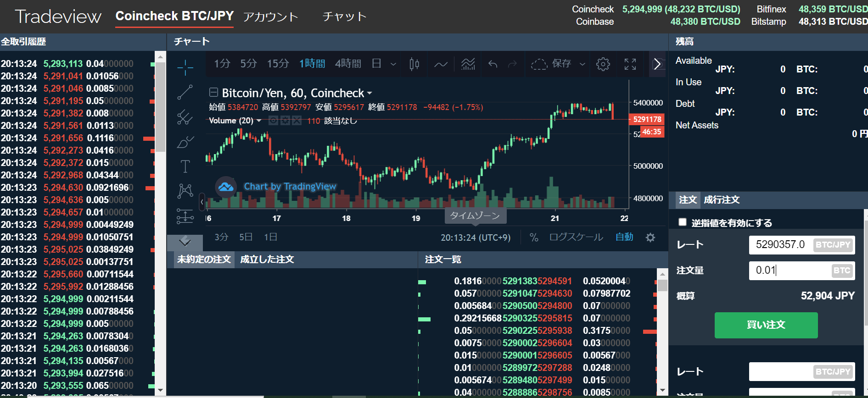
Task: Set chart interval to 1分
Action: pos(222,63)
